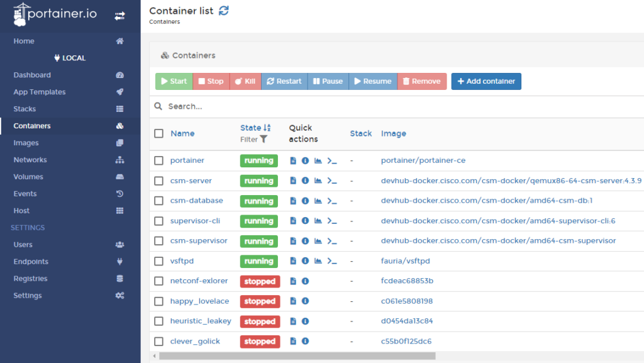Click inspect icon for clever_golick
This screenshot has width=644, height=363.
(x=305, y=342)
